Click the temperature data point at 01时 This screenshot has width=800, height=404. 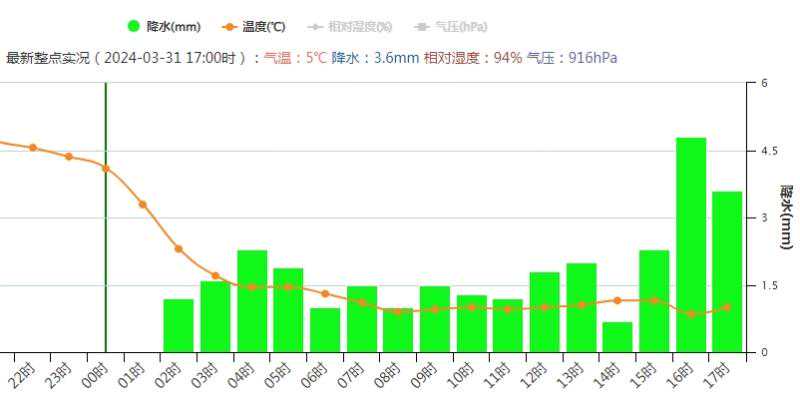[142, 204]
